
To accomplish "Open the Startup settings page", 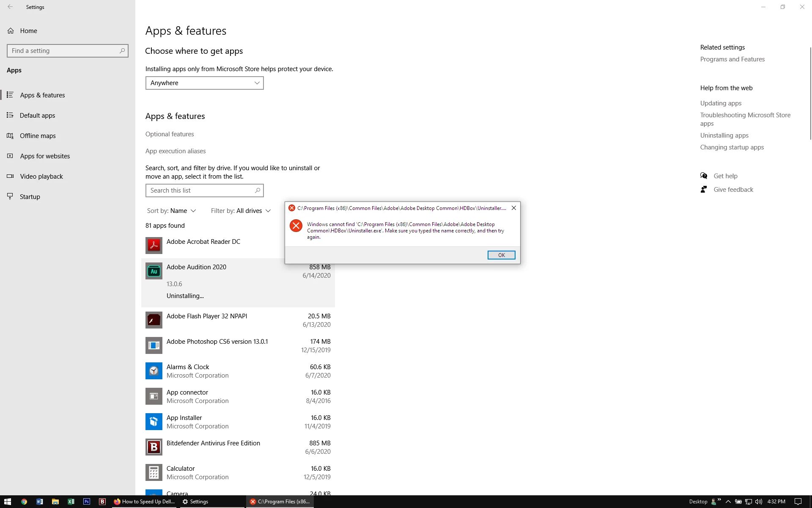I will (x=30, y=197).
